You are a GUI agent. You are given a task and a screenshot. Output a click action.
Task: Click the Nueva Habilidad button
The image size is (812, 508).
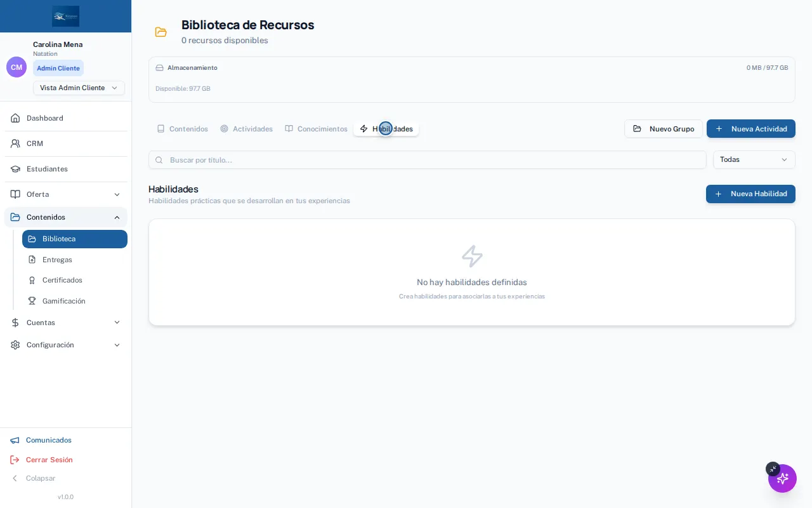coord(750,194)
